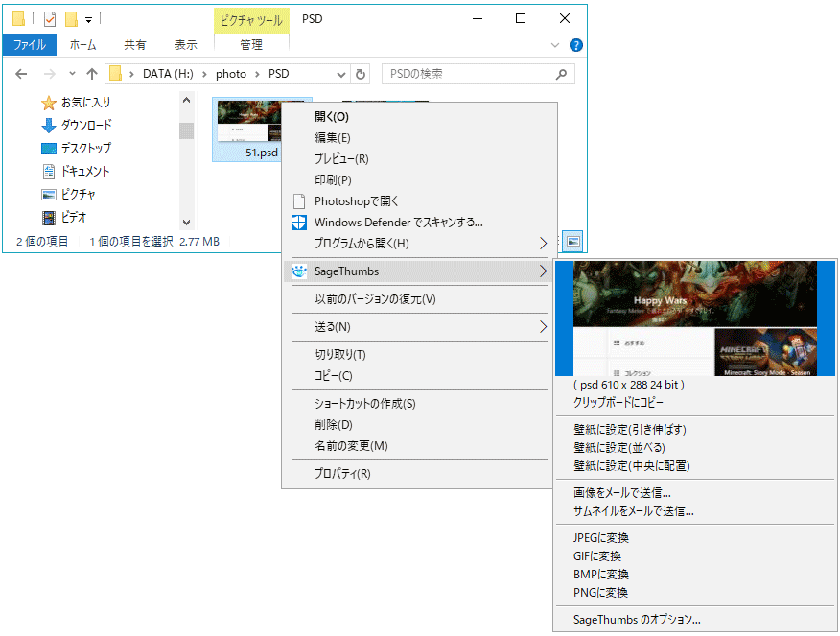Click the document icon beside ドキュメント
Image resolution: width=840 pixels, height=636 pixels.
click(x=49, y=172)
